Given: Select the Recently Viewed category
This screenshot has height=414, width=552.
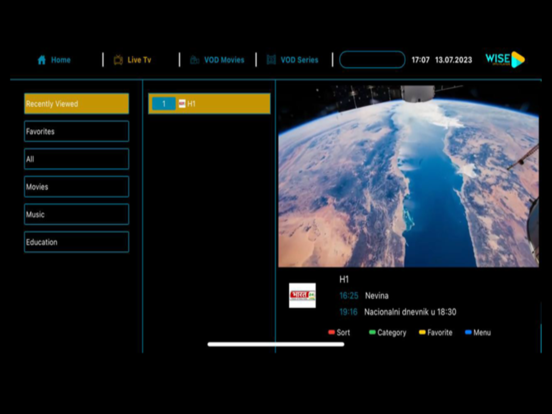Looking at the screenshot, I should [76, 104].
